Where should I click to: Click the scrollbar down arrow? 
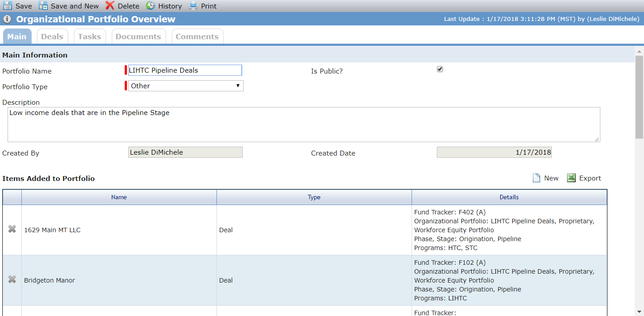click(640, 312)
